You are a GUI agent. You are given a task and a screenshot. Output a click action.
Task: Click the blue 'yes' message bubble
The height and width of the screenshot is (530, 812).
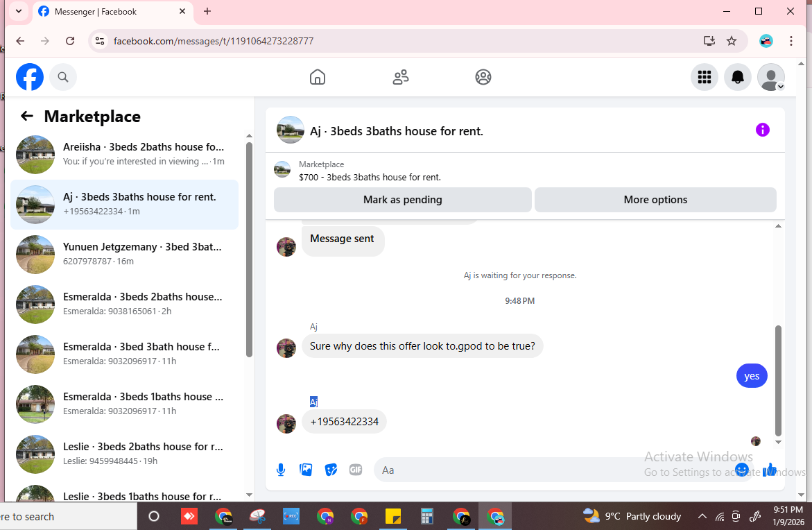[752, 375]
